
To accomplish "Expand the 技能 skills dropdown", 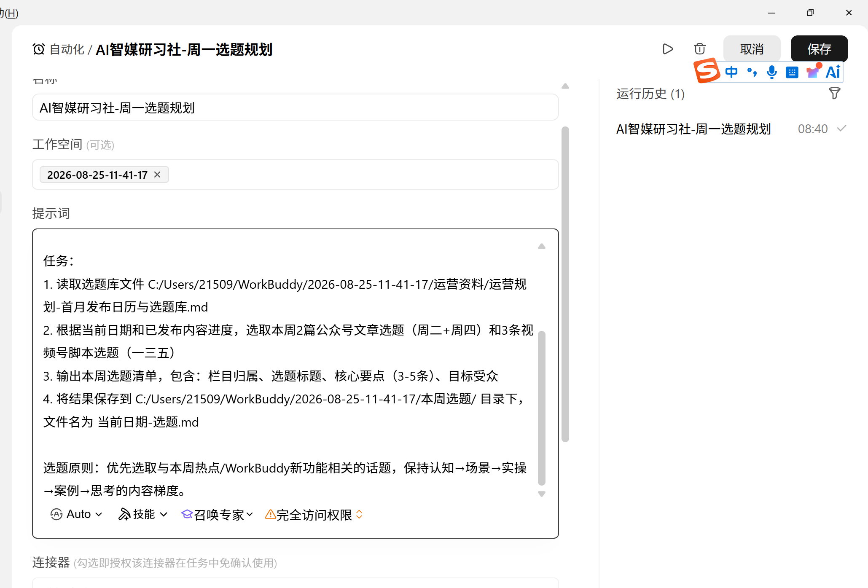I will tap(143, 514).
